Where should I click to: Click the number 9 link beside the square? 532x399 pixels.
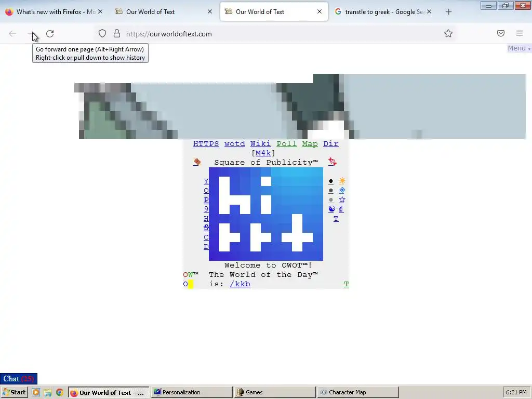coord(206,209)
